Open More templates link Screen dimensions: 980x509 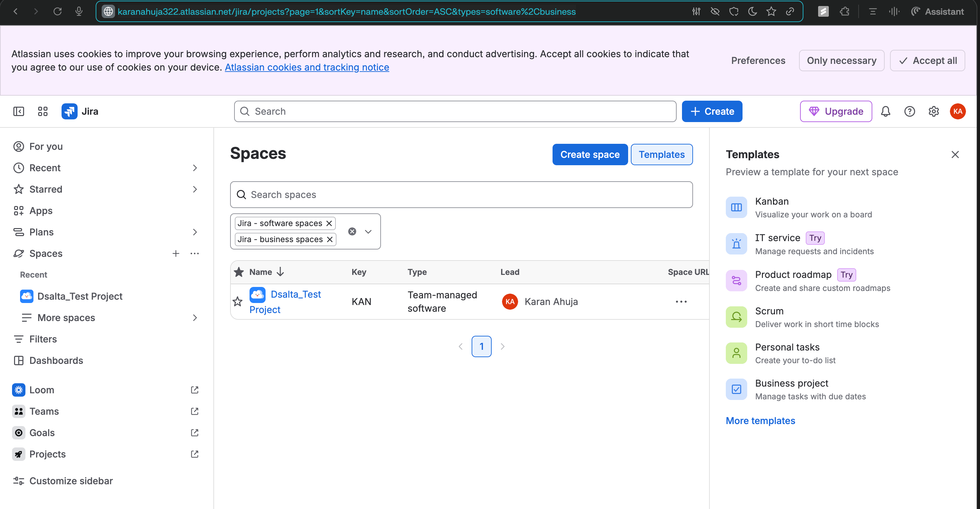[760, 421]
